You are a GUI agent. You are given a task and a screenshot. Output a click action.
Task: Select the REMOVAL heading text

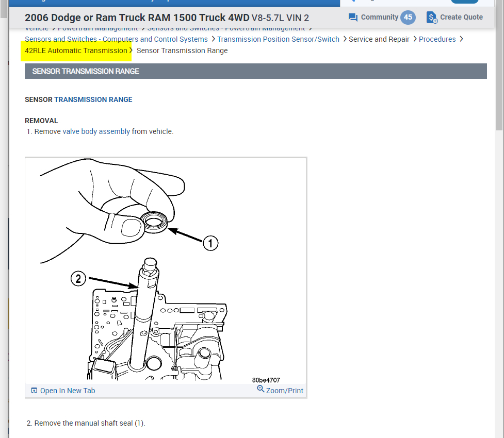(x=41, y=121)
